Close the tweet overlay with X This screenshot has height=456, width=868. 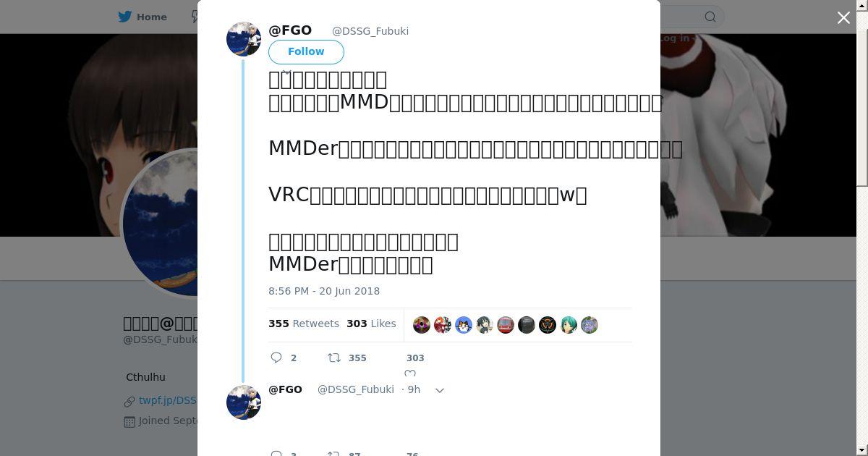(x=843, y=17)
